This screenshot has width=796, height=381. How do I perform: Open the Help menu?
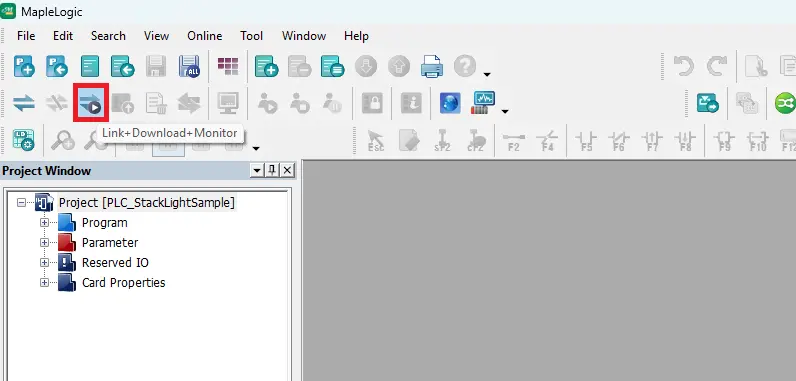pyautogui.click(x=356, y=36)
